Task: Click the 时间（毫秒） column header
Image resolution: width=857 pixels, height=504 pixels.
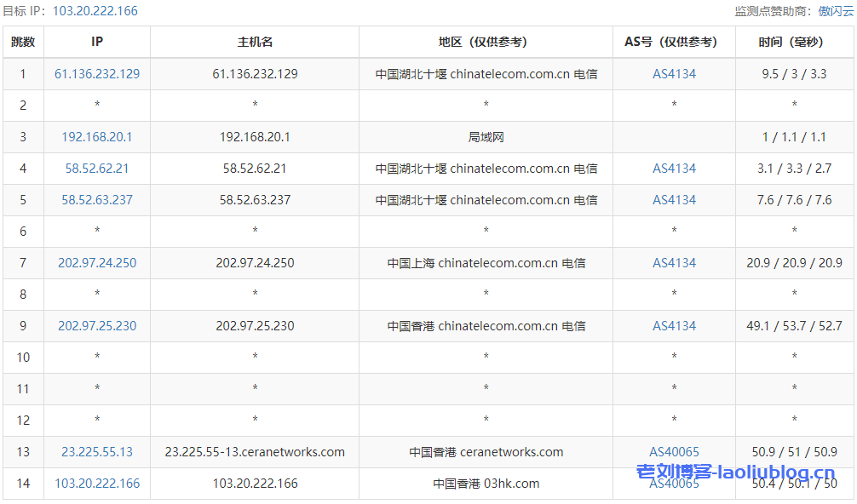Action: (794, 42)
